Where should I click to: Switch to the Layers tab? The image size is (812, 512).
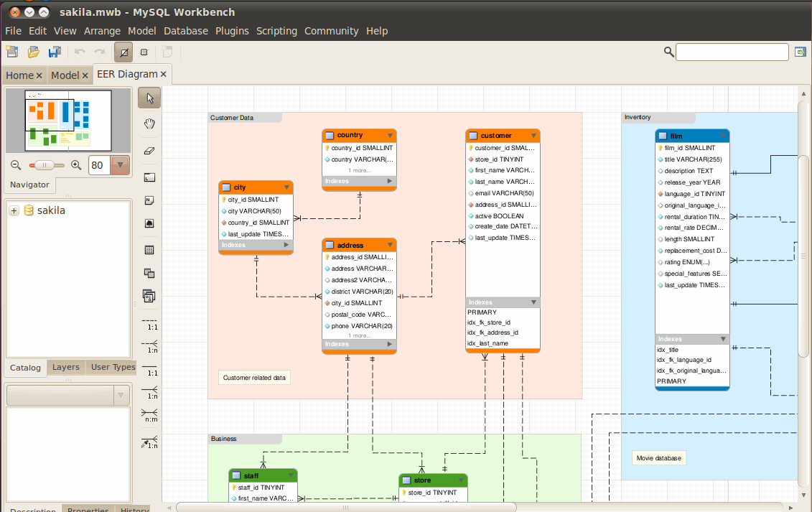coord(66,367)
